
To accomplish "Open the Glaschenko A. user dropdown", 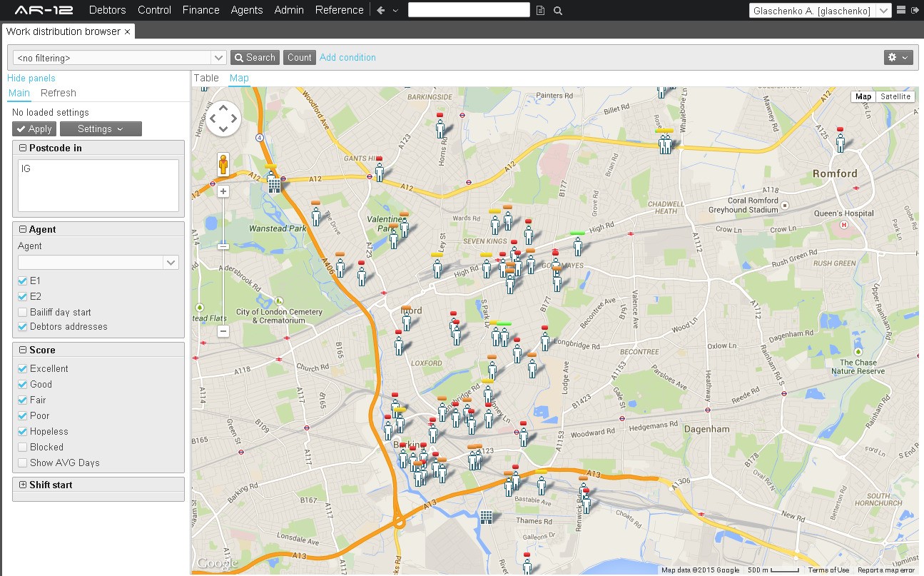I will pos(884,11).
